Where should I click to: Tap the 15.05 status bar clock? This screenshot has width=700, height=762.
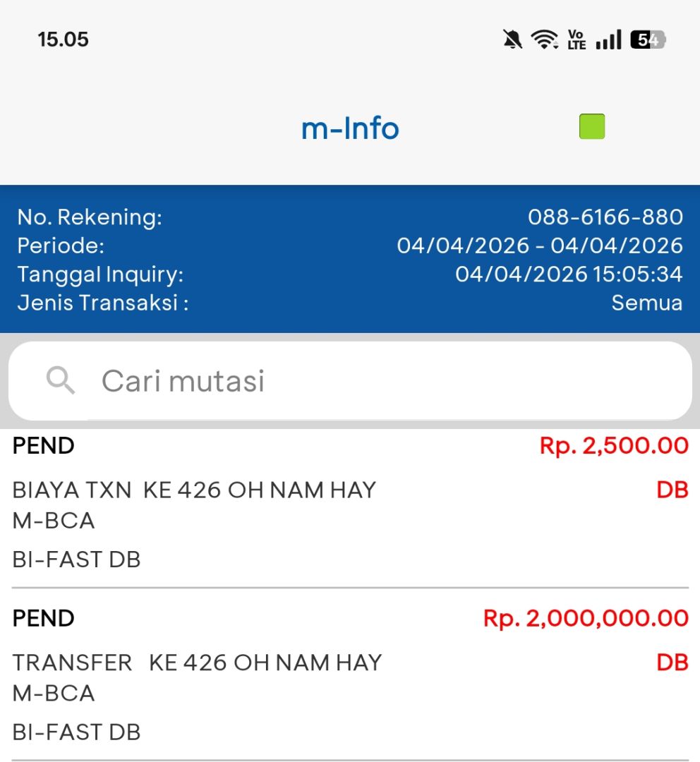tap(64, 40)
